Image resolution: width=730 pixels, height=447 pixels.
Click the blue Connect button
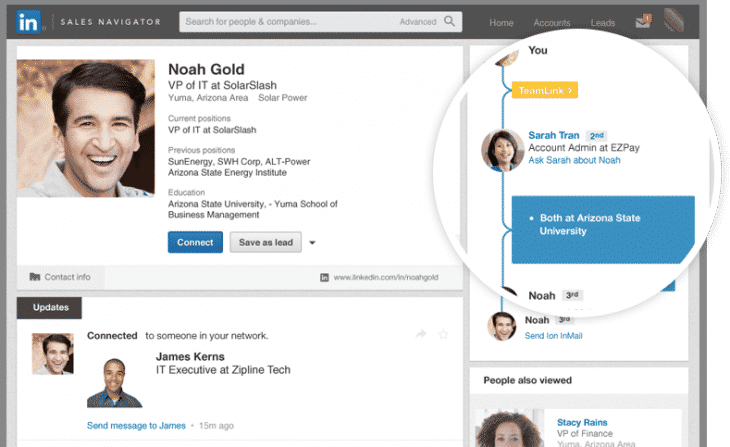tap(195, 242)
